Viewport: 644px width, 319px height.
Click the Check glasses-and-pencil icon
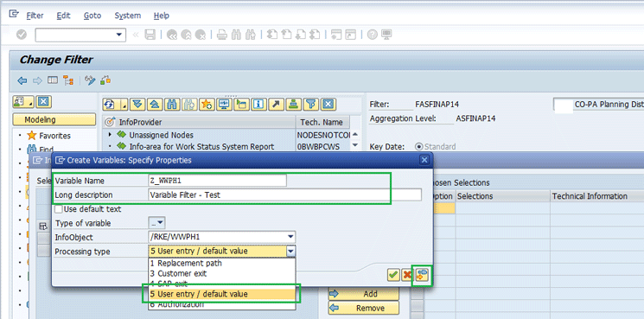pyautogui.click(x=90, y=80)
